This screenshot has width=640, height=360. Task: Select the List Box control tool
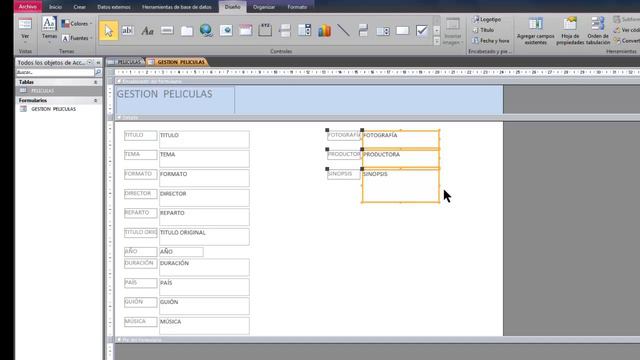383,31
